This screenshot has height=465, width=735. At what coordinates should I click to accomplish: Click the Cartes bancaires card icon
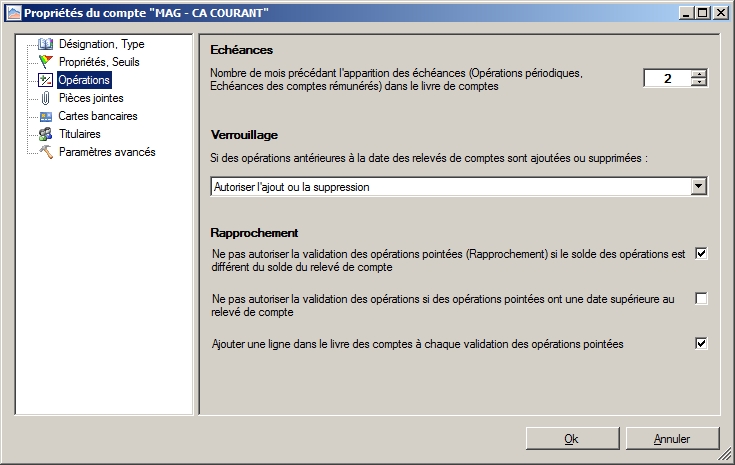45,116
